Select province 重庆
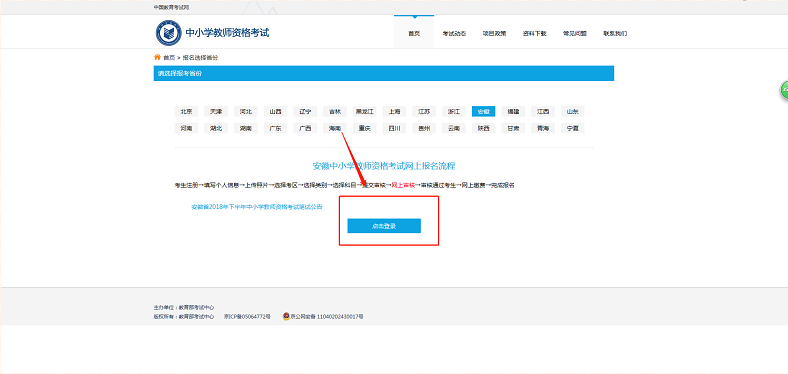788x374 pixels. 364,128
